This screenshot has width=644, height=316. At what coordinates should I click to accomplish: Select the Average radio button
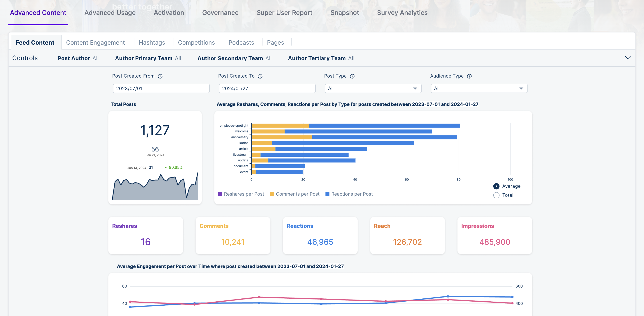(x=496, y=186)
